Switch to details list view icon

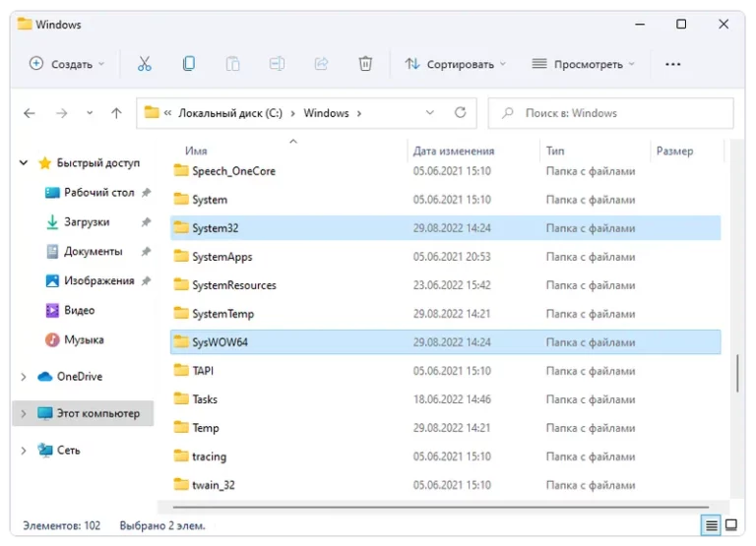711,525
